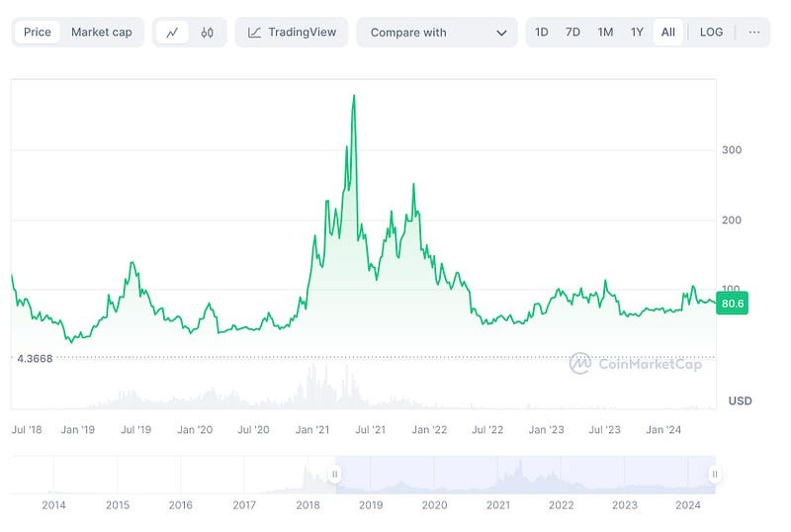
Task: Open the three-dots more options menu
Action: point(753,33)
